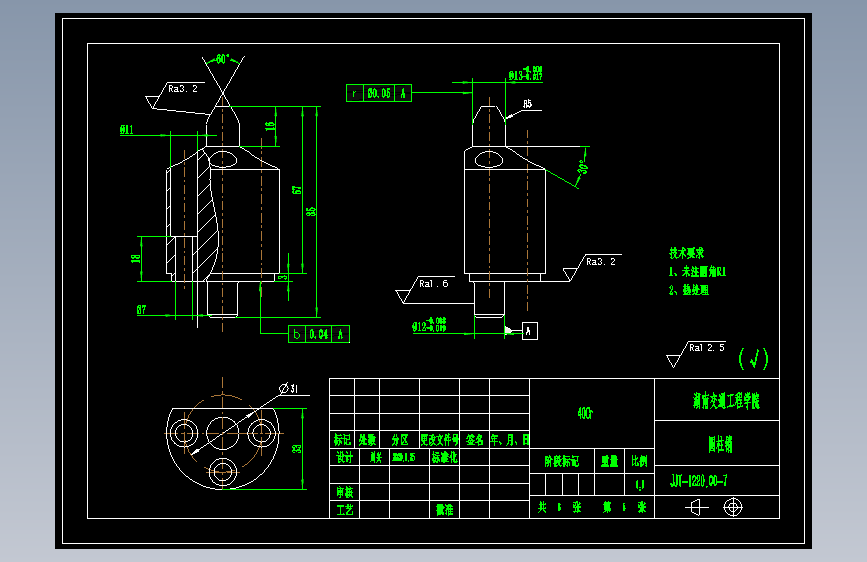The height and width of the screenshot is (562, 867).
Task: Select the Ø13 toleranced dimension
Action: click(525, 73)
